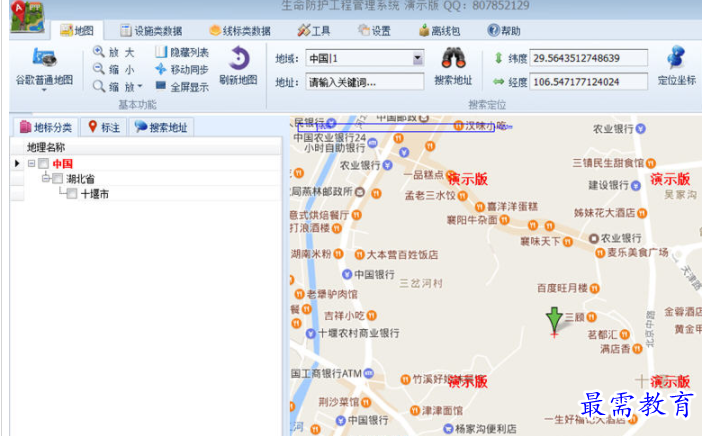Click the 十堰农村商业银行 bank marker
Image resolution: width=702 pixels, height=436 pixels.
click(x=311, y=333)
